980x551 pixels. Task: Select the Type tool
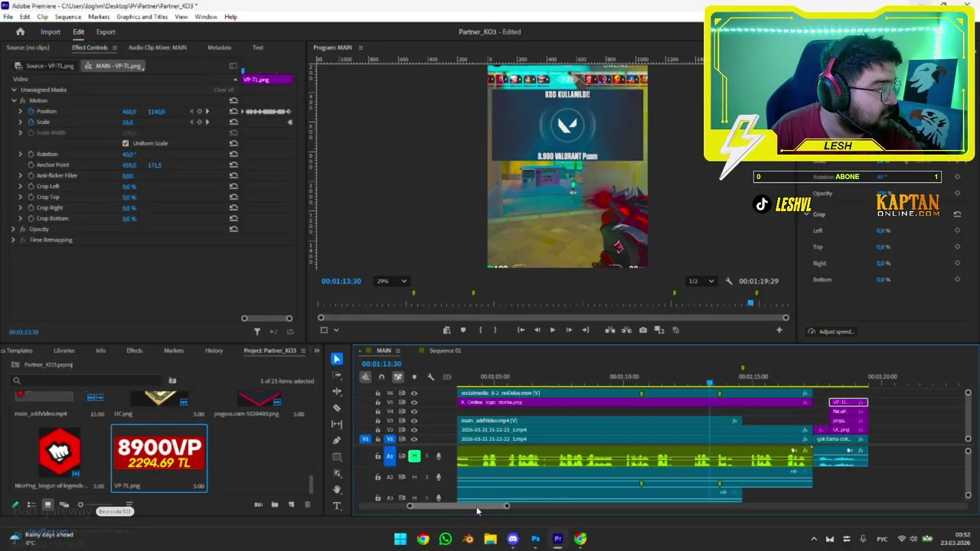tap(337, 506)
